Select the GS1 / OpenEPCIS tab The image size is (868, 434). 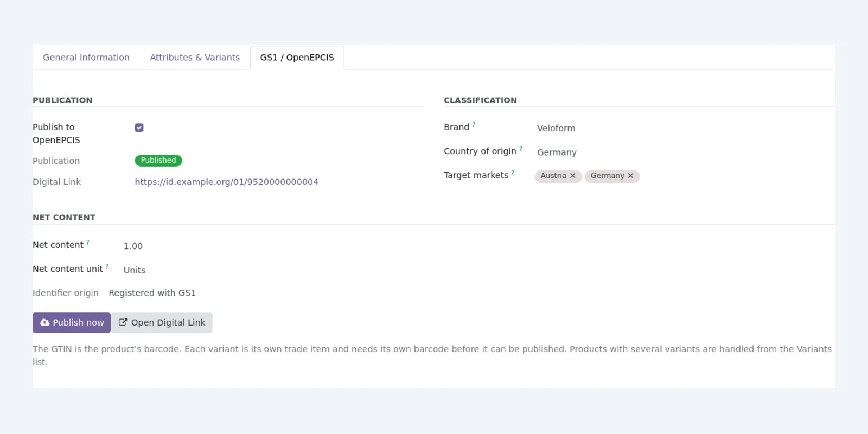point(297,58)
